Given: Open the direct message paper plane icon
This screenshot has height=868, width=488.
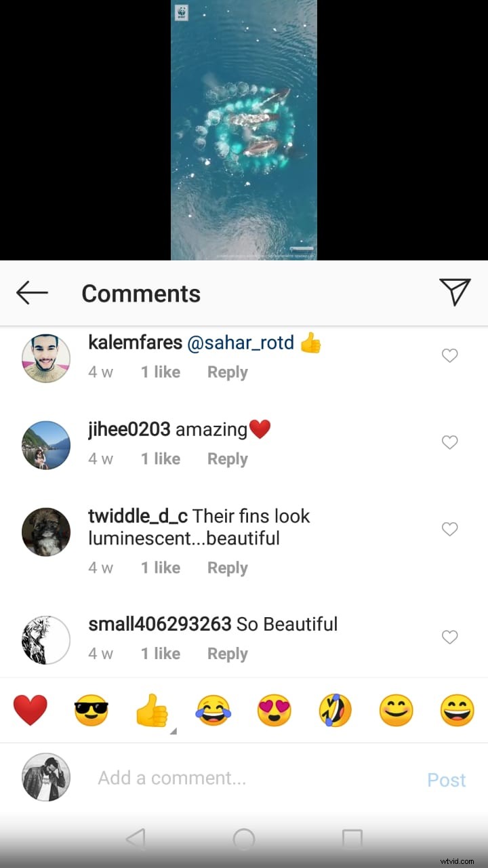Looking at the screenshot, I should point(455,292).
